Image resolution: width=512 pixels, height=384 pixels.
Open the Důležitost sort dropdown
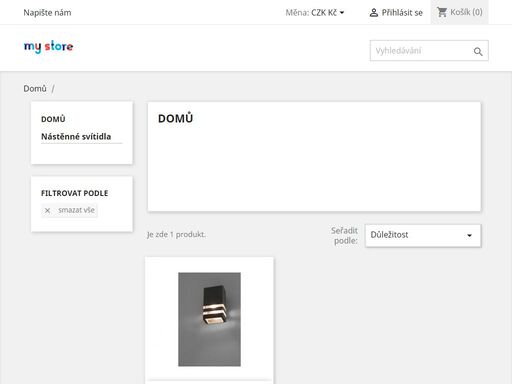click(423, 235)
